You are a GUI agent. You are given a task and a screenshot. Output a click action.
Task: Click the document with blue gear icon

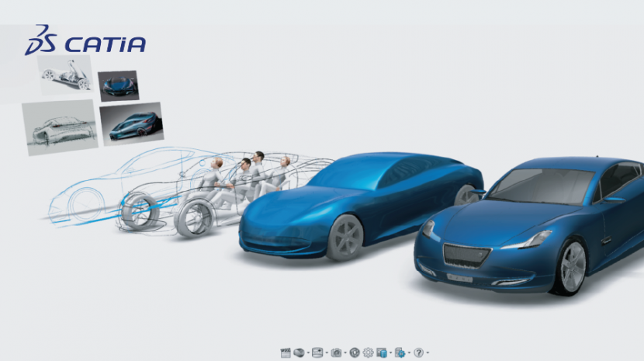[x=400, y=352]
